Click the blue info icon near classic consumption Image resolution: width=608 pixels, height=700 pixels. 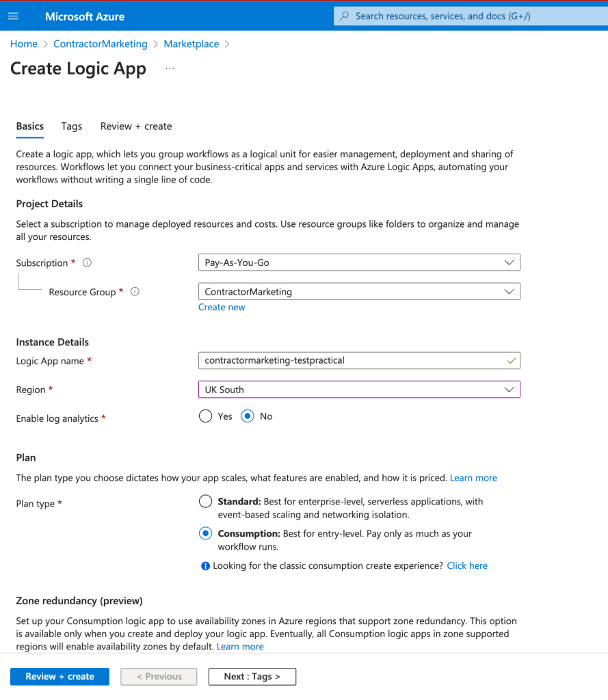[x=205, y=566]
